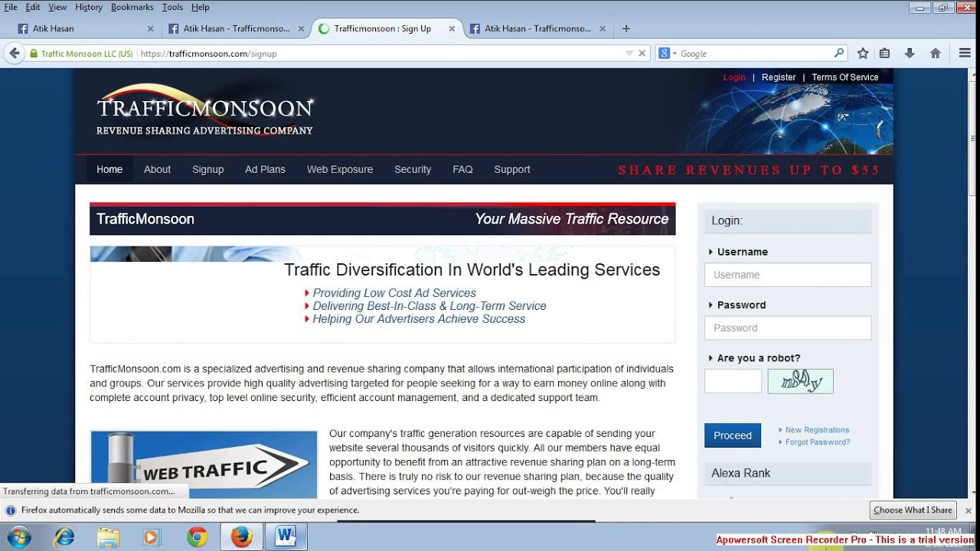The height and width of the screenshot is (551, 980).
Task: Click the Password input field
Action: point(788,328)
